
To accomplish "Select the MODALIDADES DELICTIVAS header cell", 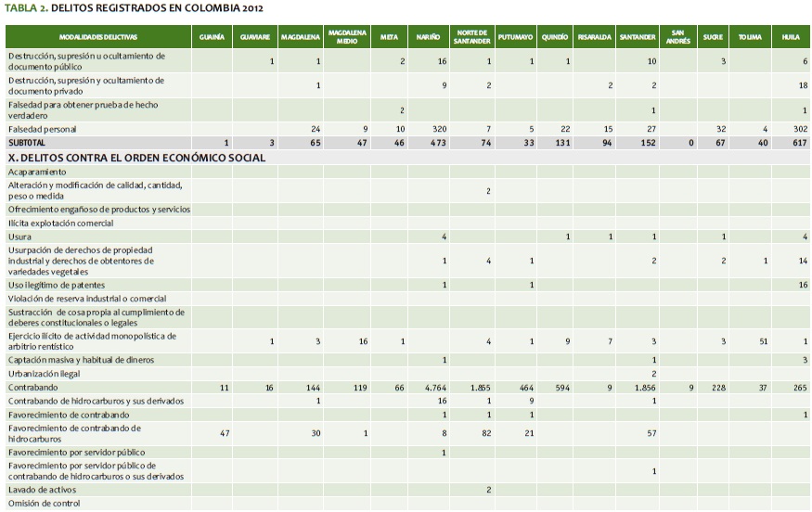I will coord(98,37).
